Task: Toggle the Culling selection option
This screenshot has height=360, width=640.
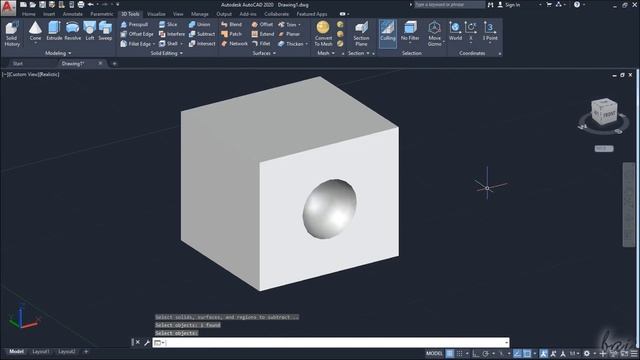Action: [x=387, y=33]
